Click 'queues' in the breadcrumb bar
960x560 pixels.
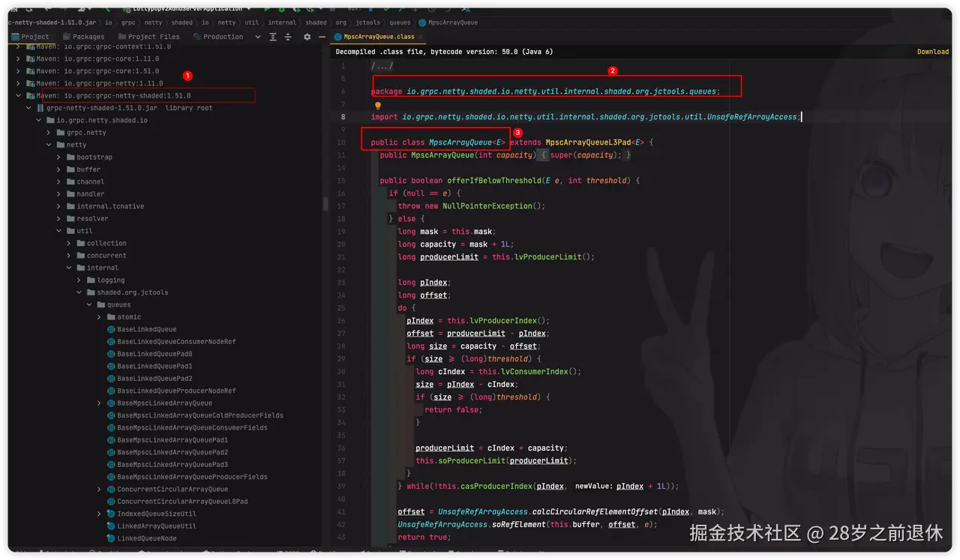[x=400, y=22]
